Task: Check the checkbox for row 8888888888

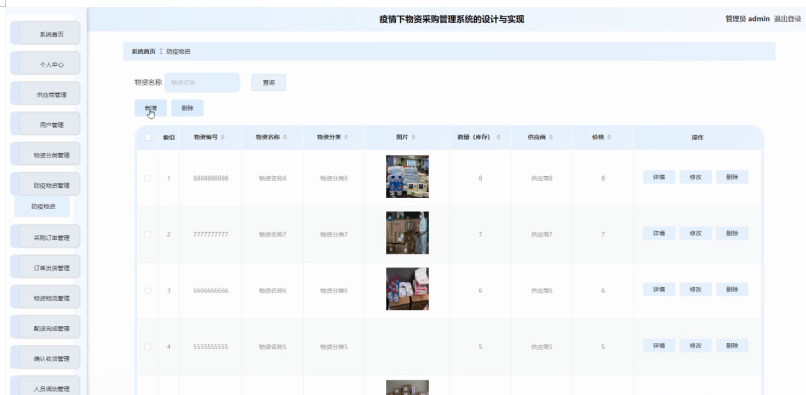Action: [x=148, y=178]
